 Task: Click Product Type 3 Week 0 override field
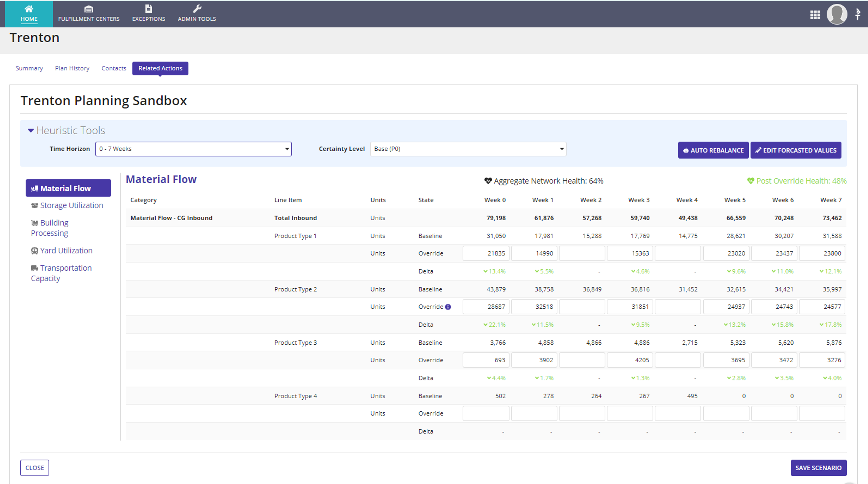pyautogui.click(x=486, y=360)
